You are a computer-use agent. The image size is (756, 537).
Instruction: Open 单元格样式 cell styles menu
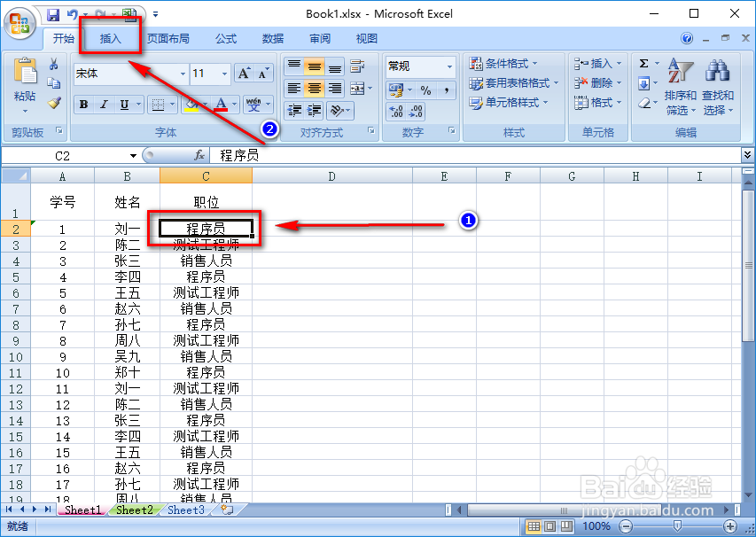pyautogui.click(x=509, y=102)
